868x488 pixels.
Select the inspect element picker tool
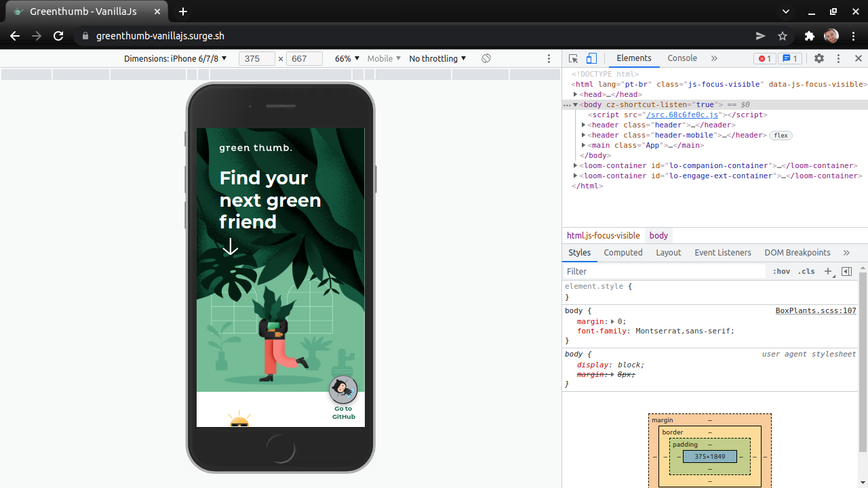(573, 58)
